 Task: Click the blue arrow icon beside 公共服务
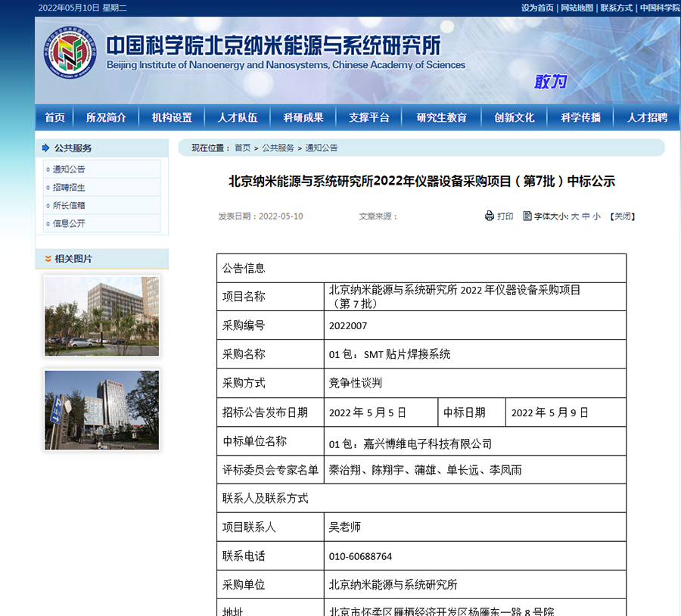(45, 148)
